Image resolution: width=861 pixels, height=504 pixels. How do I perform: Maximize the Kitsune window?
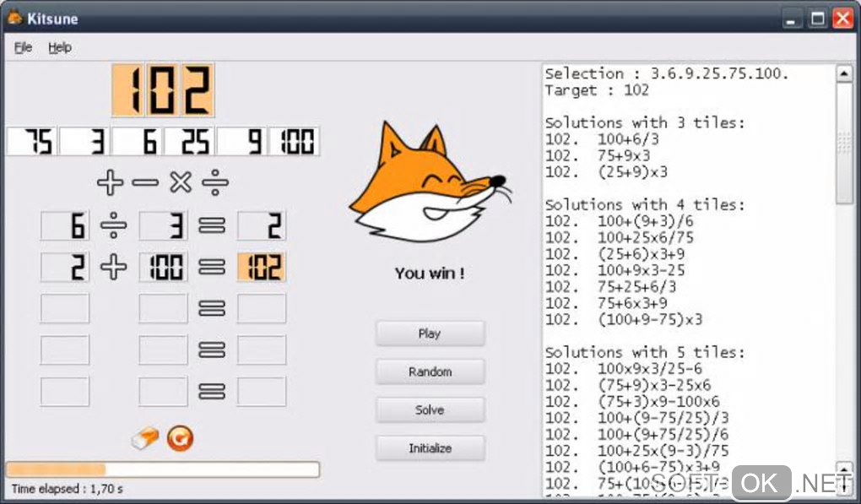(x=818, y=19)
